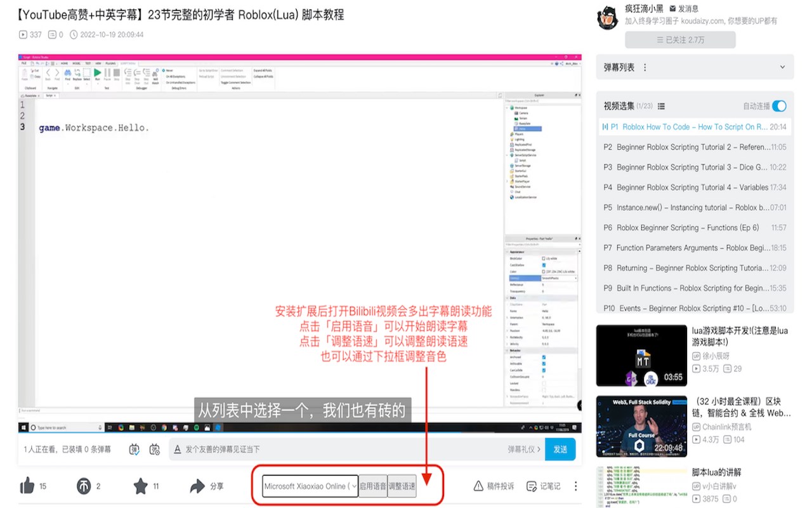Click Windows search box in video taskbar
The width and height of the screenshot is (812, 508).
(x=67, y=427)
